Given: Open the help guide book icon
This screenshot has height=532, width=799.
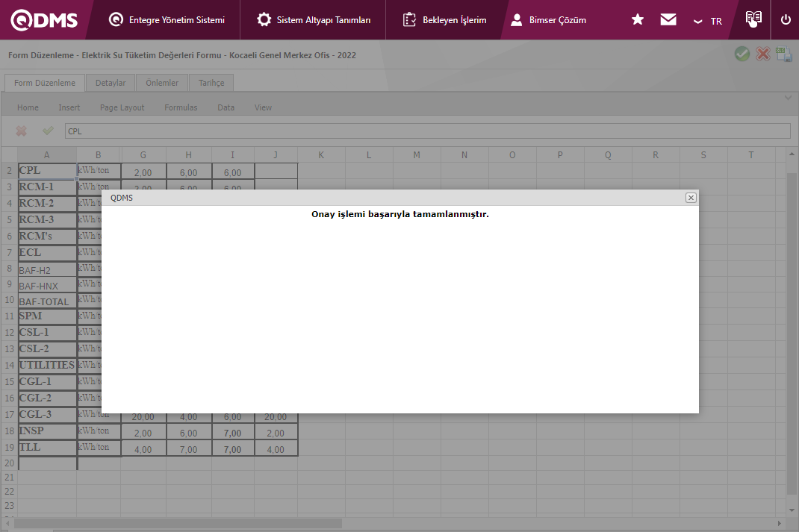Looking at the screenshot, I should tap(753, 19).
